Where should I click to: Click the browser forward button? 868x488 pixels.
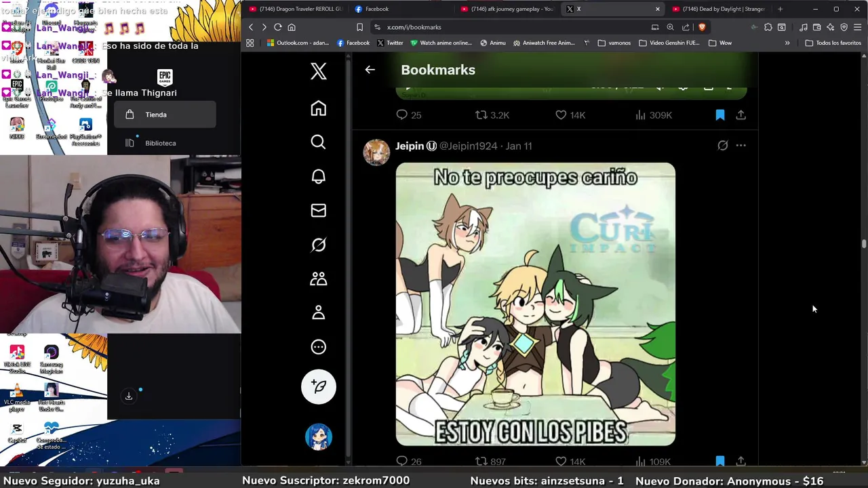264,27
